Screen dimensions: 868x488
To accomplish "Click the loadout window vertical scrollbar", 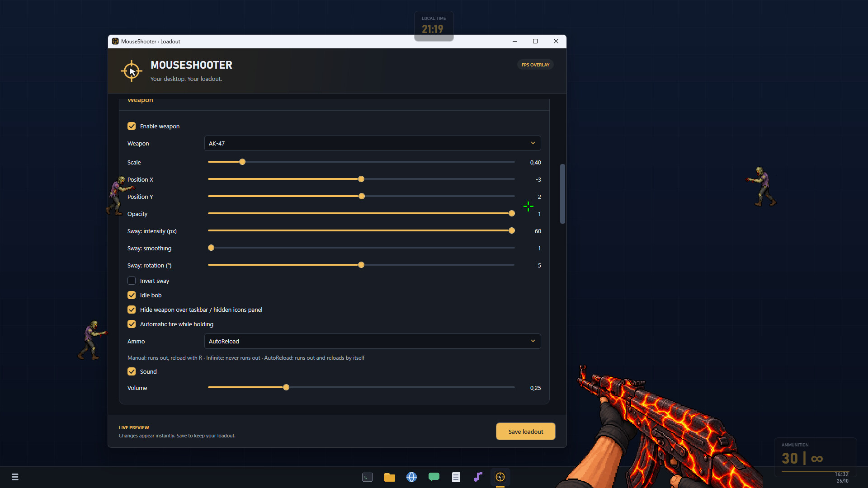I will click(x=562, y=194).
